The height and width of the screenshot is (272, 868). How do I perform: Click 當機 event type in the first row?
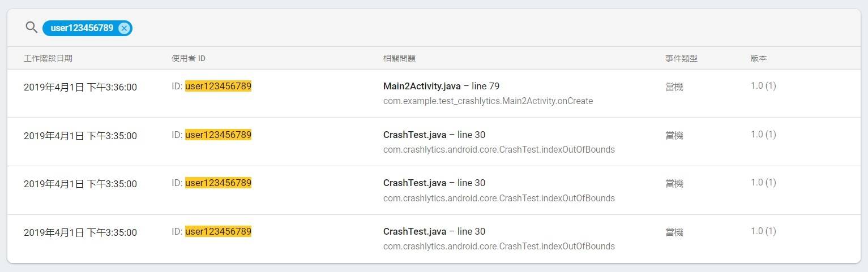coord(674,87)
